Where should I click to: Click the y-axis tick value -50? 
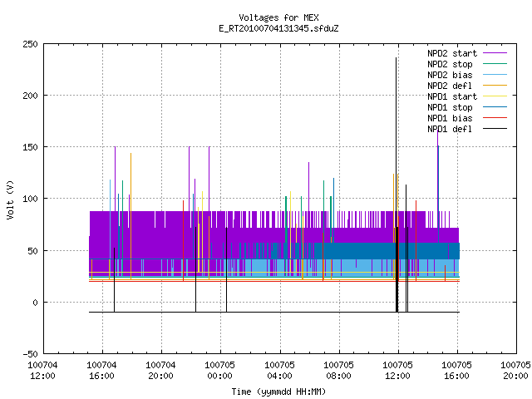coord(30,354)
